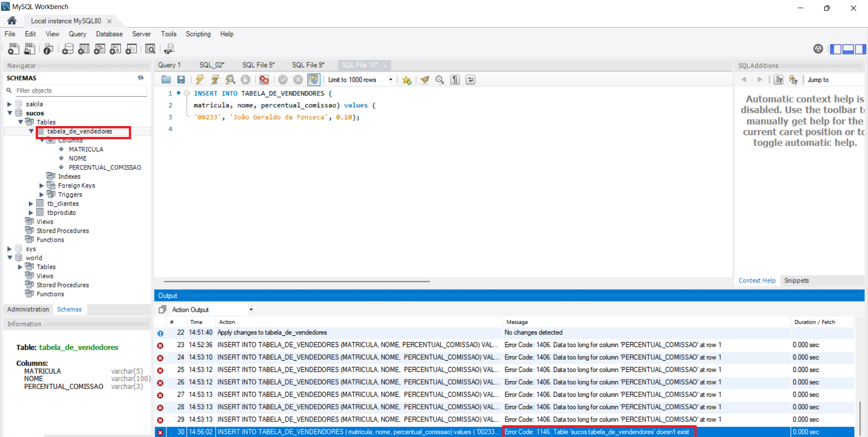The width and height of the screenshot is (868, 437).
Task: Save current statement to snippets star icon
Action: (x=406, y=80)
